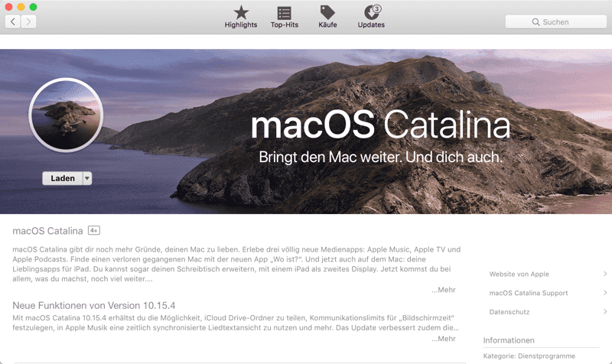The image size is (612, 364).
Task: Expand description with first ...Mehr link
Action: [444, 290]
